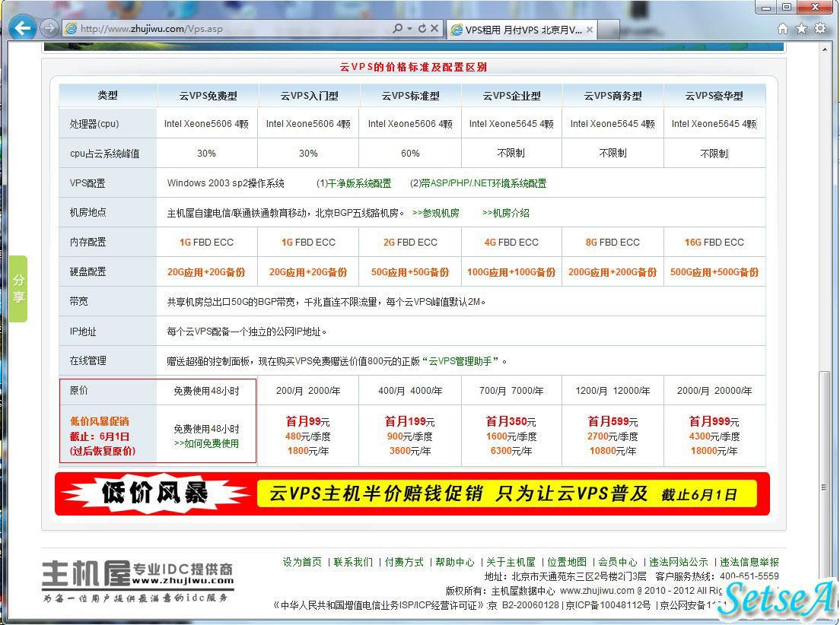Click the 云VPS入门型 column header

pyautogui.click(x=309, y=96)
